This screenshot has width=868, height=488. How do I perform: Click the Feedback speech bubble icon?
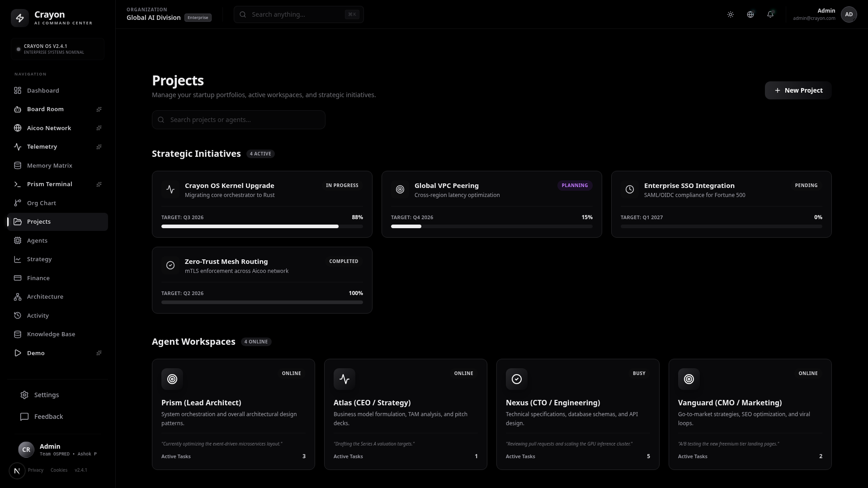point(24,417)
